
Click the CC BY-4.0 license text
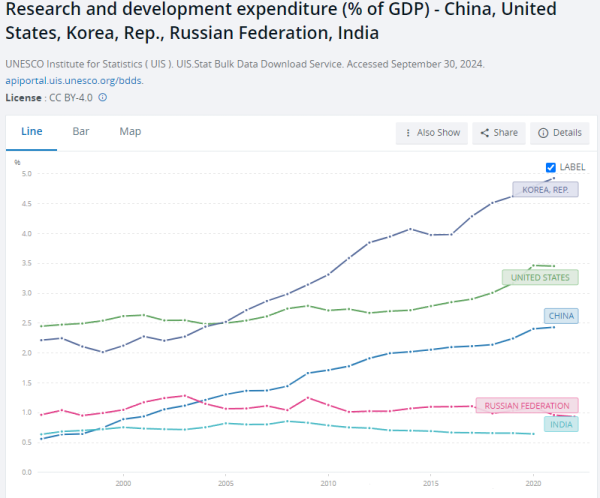coord(70,97)
